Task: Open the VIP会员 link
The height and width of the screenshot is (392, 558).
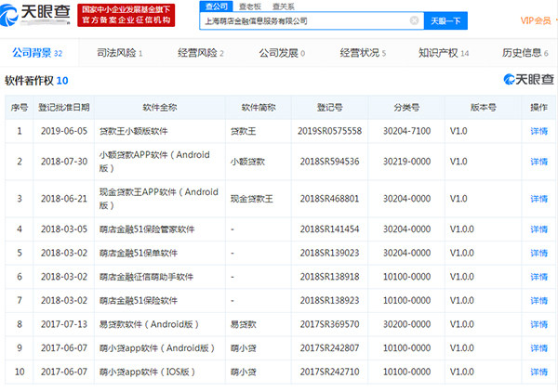Action: click(536, 20)
